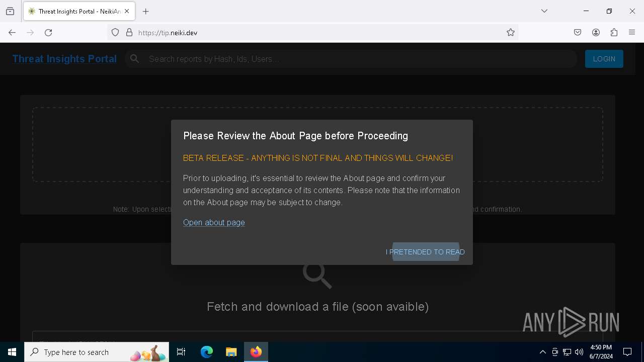This screenshot has height=362, width=644.
Task: Close the Threat Insights Portal tab
Action: point(127,11)
